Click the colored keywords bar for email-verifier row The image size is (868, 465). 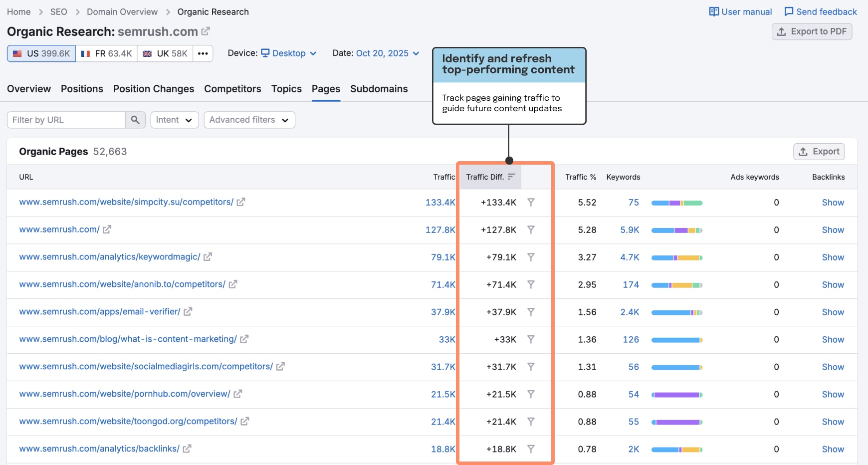pyautogui.click(x=677, y=312)
